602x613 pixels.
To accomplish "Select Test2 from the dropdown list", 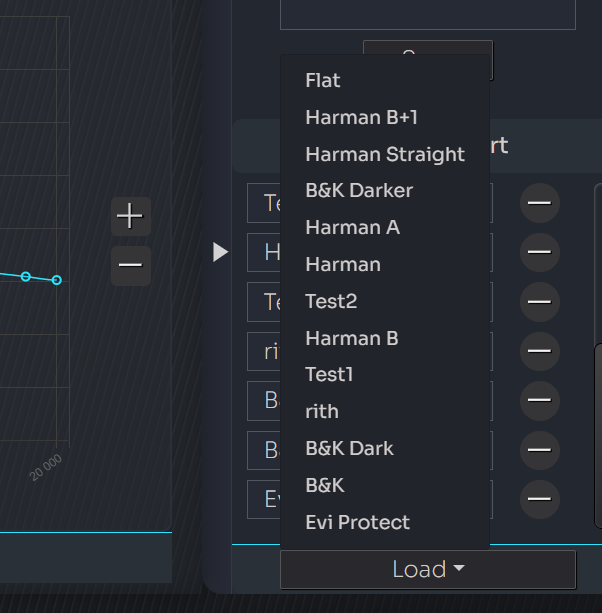I will 331,302.
